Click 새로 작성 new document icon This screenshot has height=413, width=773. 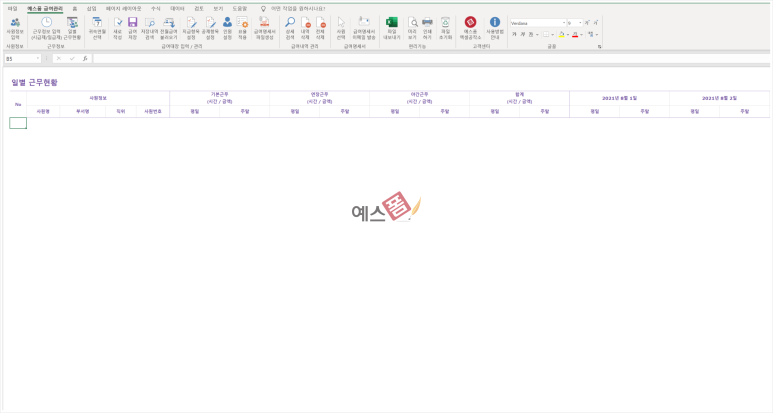pyautogui.click(x=117, y=23)
